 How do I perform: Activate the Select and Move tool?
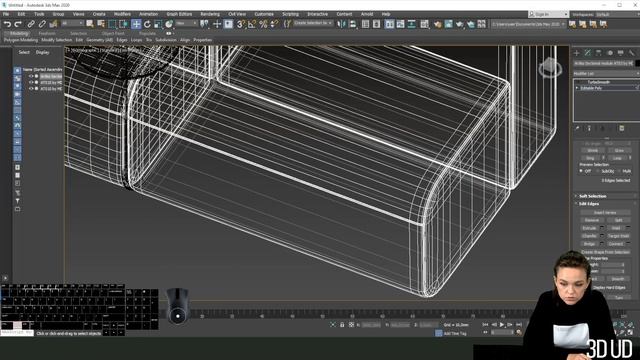pos(136,24)
